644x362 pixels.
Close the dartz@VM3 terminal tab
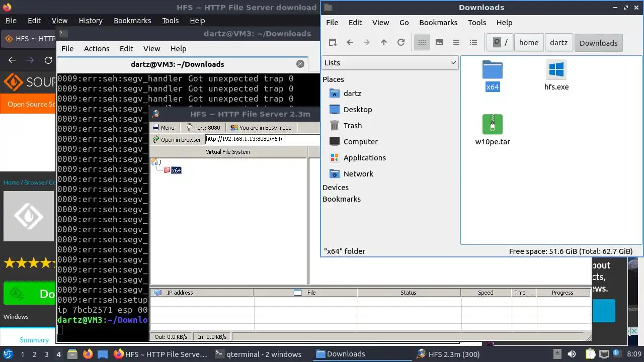click(300, 64)
